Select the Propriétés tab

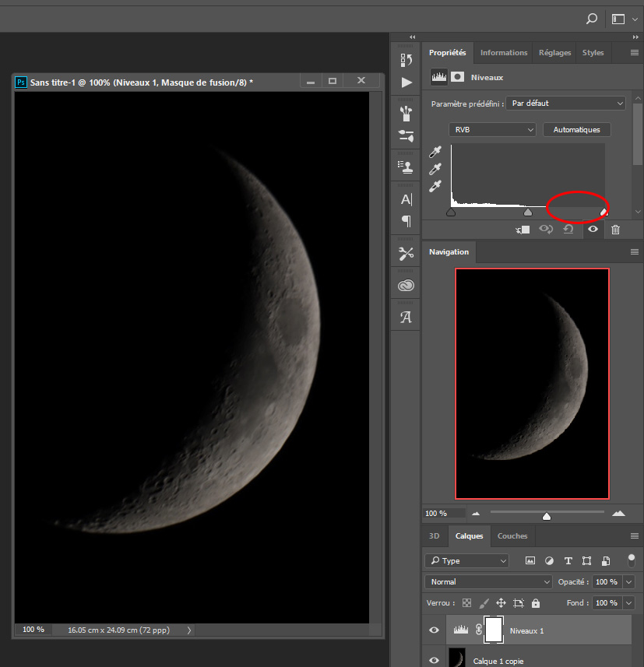447,53
